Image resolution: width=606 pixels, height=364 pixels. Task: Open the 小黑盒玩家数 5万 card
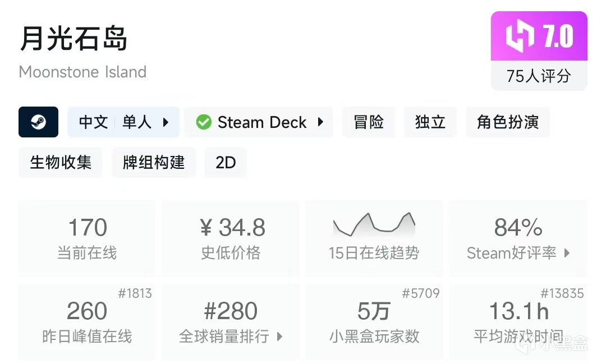click(x=374, y=322)
